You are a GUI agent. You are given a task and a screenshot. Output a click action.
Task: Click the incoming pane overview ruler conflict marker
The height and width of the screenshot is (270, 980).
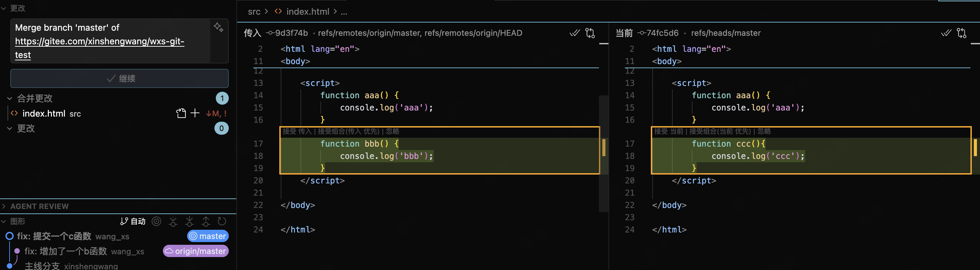(x=604, y=148)
